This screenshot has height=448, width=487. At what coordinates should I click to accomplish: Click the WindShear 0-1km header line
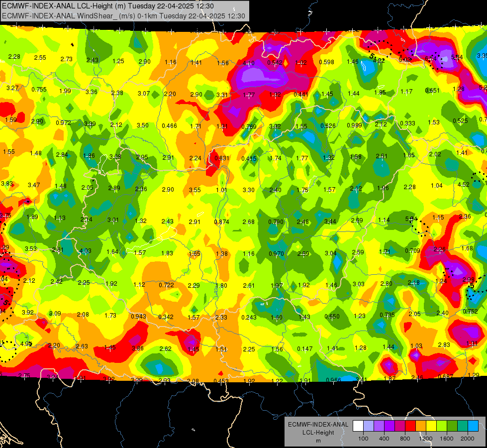pos(123,16)
